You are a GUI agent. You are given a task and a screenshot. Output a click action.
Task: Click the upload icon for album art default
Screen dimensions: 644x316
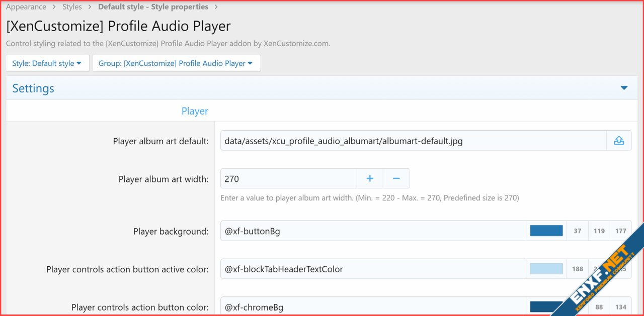click(619, 141)
